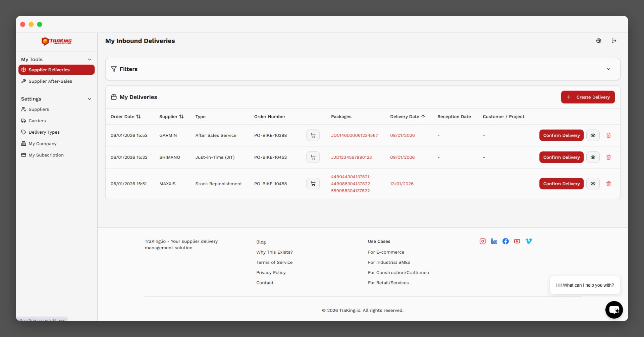Open cart icon for PO-BIKE-10452 row

[313, 157]
